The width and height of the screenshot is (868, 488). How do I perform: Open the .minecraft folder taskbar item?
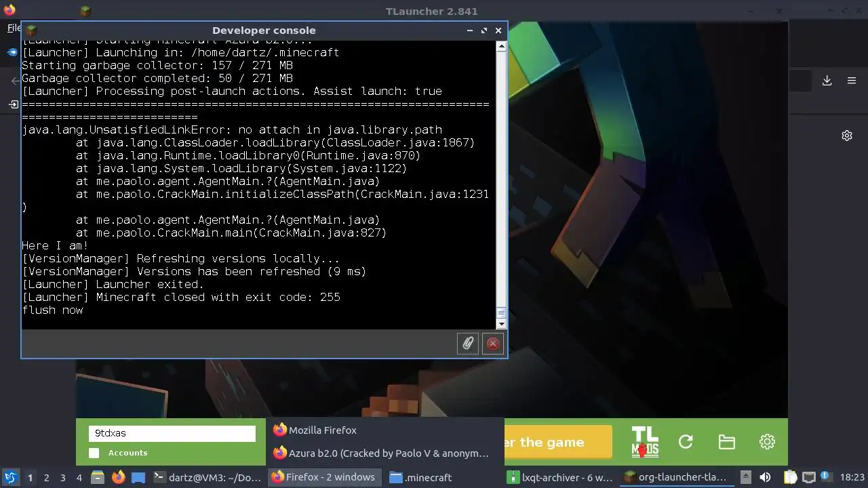tap(443, 477)
